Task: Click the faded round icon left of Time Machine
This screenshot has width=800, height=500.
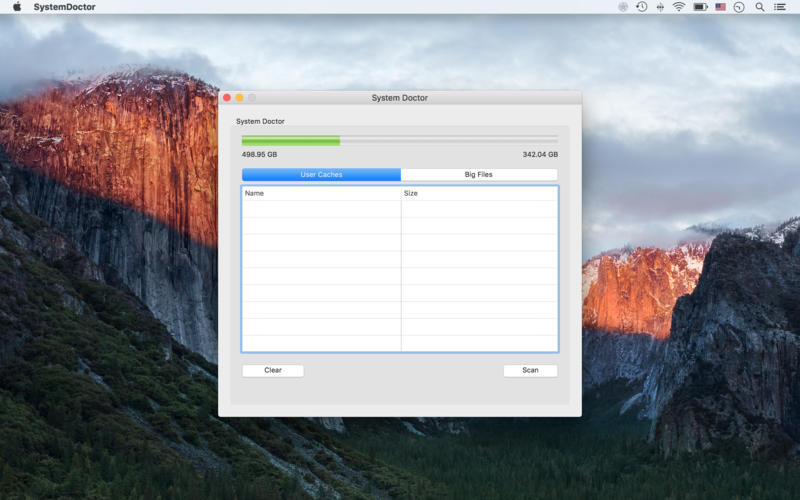Action: [623, 7]
